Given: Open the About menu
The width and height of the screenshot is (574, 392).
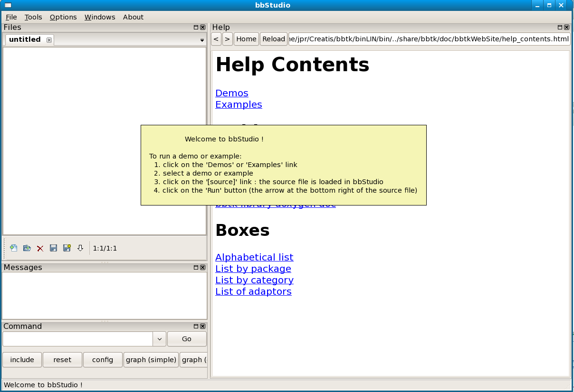Looking at the screenshot, I should (x=133, y=17).
